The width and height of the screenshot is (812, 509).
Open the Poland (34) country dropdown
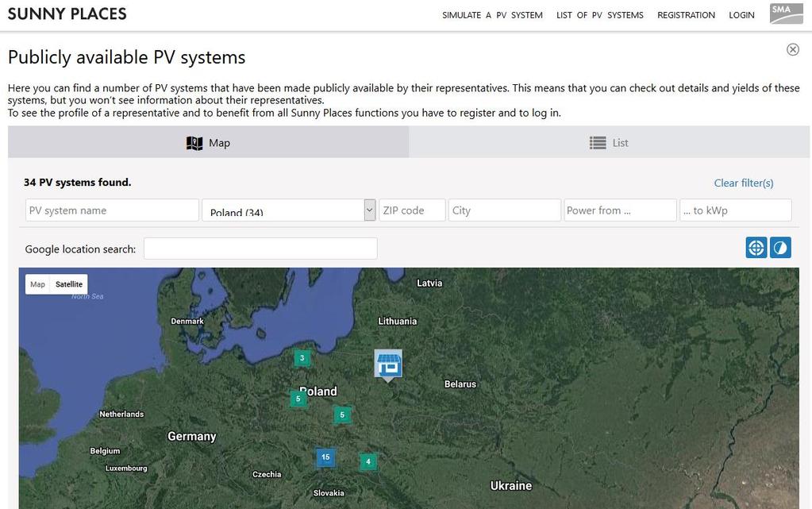[288, 210]
